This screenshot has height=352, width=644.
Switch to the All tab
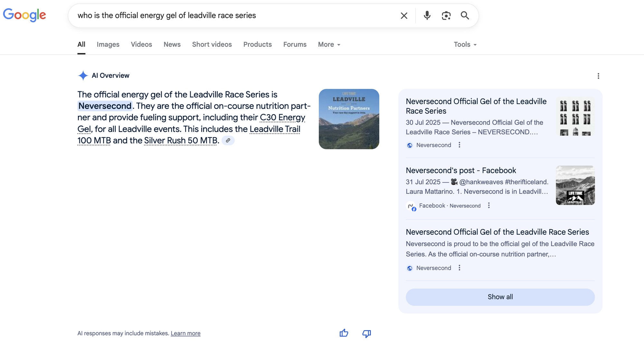(x=81, y=44)
